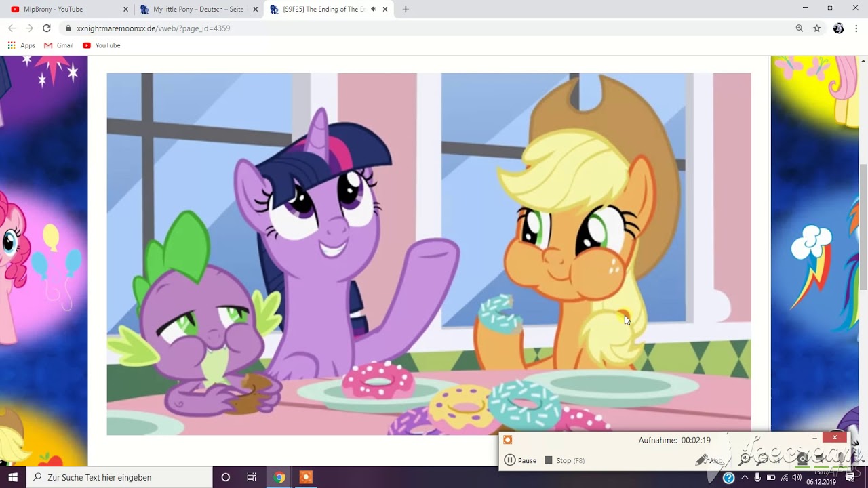Close the MlpBrony - YouTube tab
The width and height of the screenshot is (868, 488).
pyautogui.click(x=125, y=9)
